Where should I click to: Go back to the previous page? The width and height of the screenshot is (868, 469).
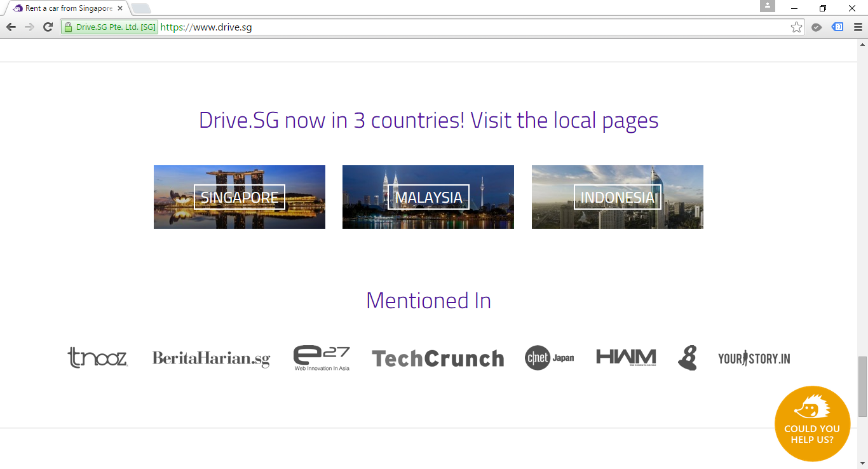click(x=11, y=27)
